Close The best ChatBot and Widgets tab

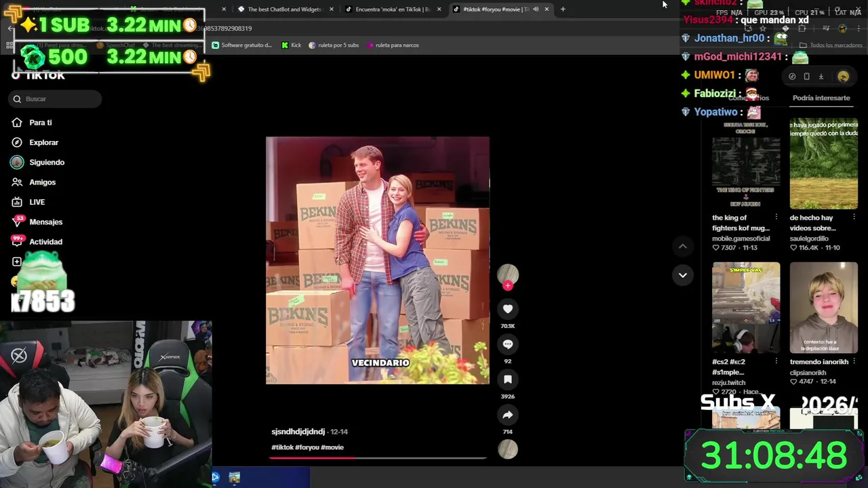pos(332,9)
